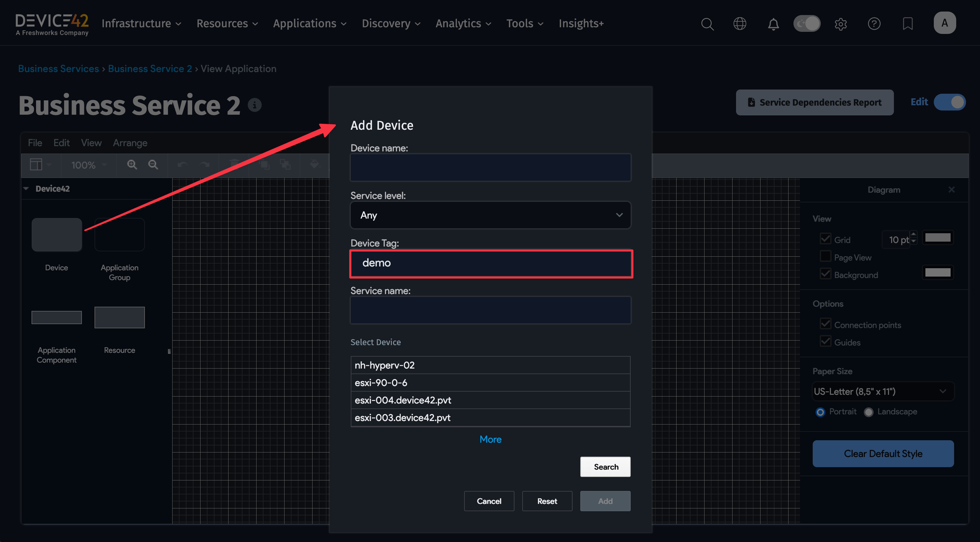Click the More link
Screen dimensions: 980x542
click(490, 440)
